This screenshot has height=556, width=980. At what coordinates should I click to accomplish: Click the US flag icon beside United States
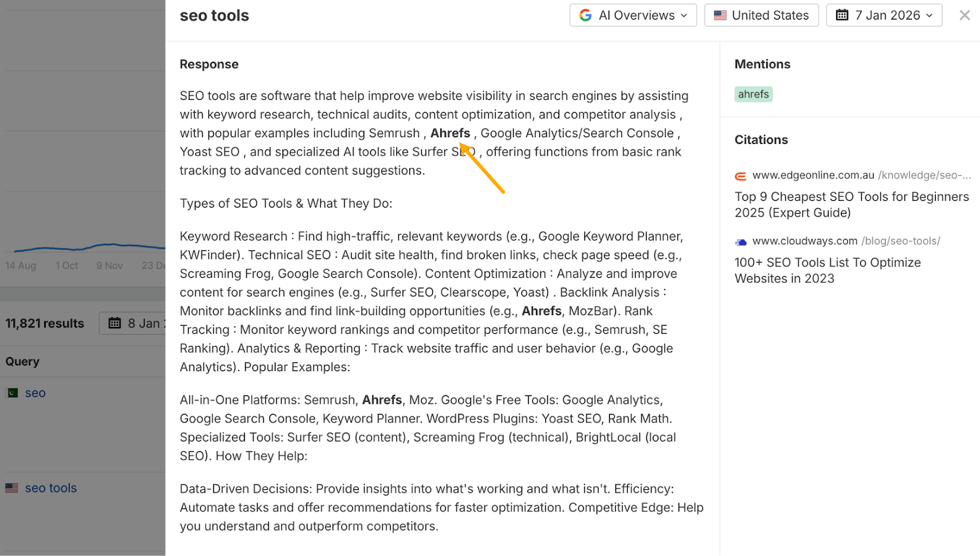(720, 15)
